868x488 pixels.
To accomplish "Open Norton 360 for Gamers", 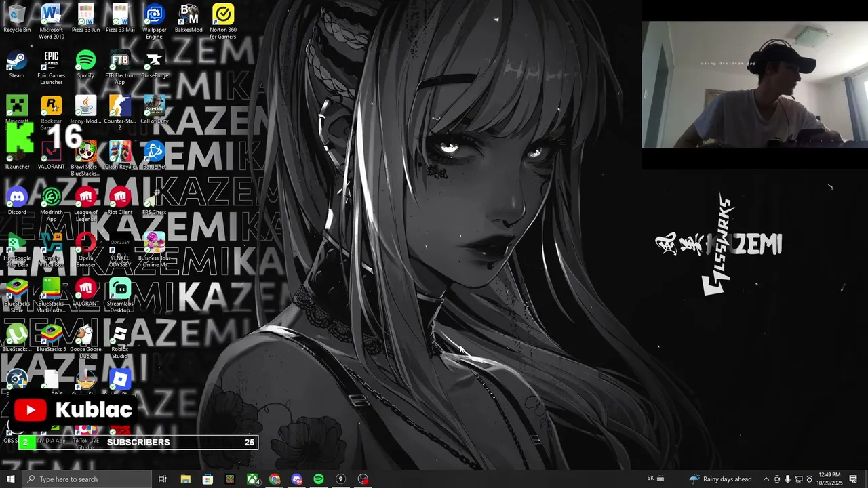I will coord(222,22).
